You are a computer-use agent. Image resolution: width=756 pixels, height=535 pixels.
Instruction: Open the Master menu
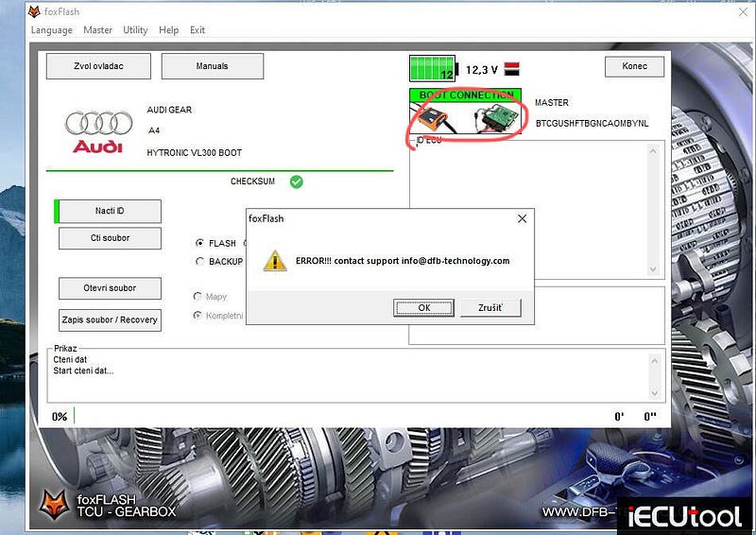(97, 30)
